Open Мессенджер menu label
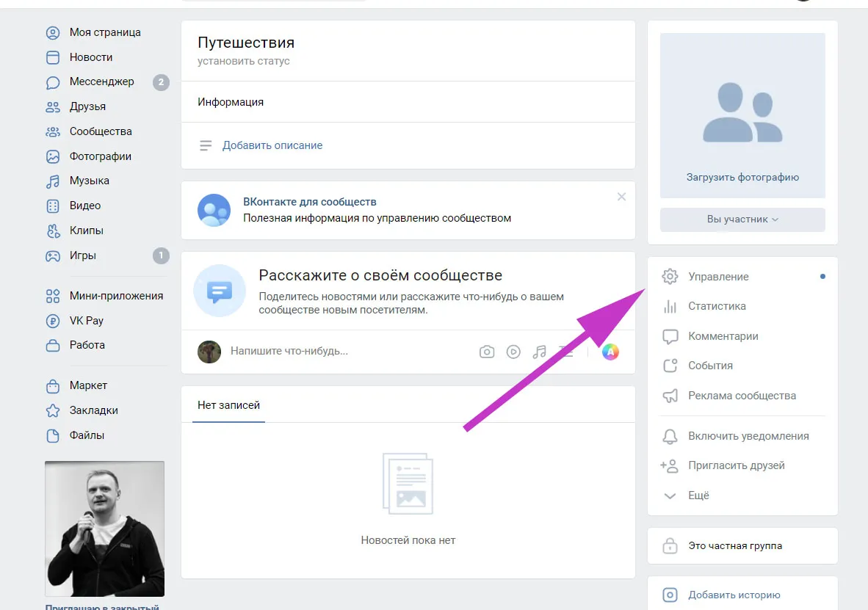868x610 pixels. (x=102, y=82)
